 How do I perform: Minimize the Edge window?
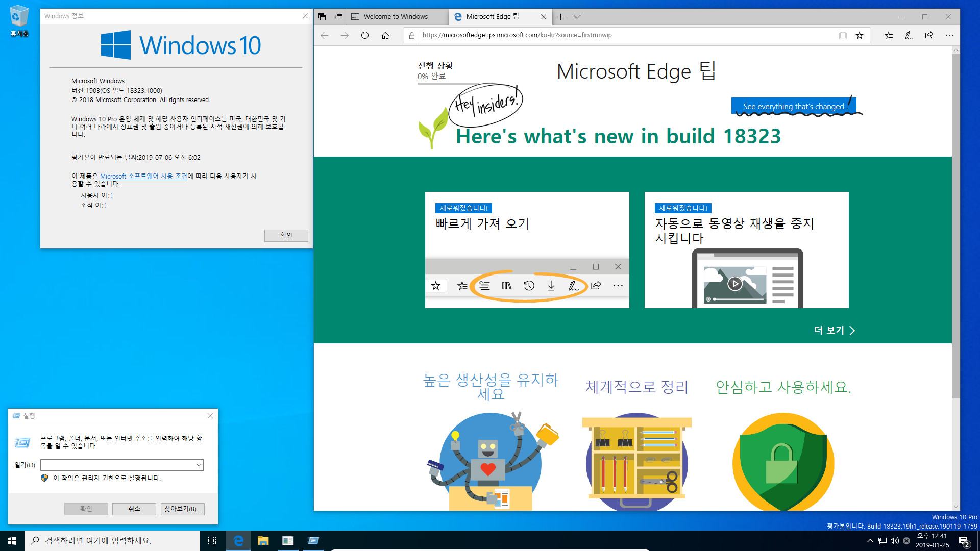point(901,17)
